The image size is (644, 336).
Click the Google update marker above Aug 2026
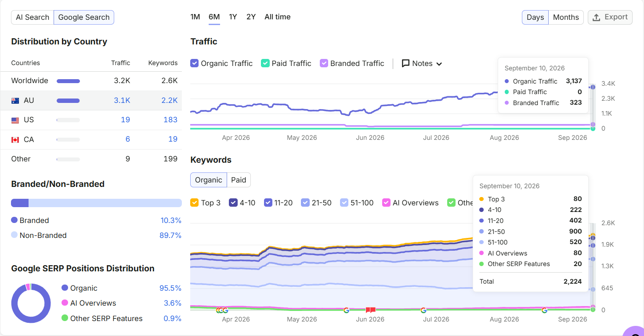pyautogui.click(x=544, y=310)
